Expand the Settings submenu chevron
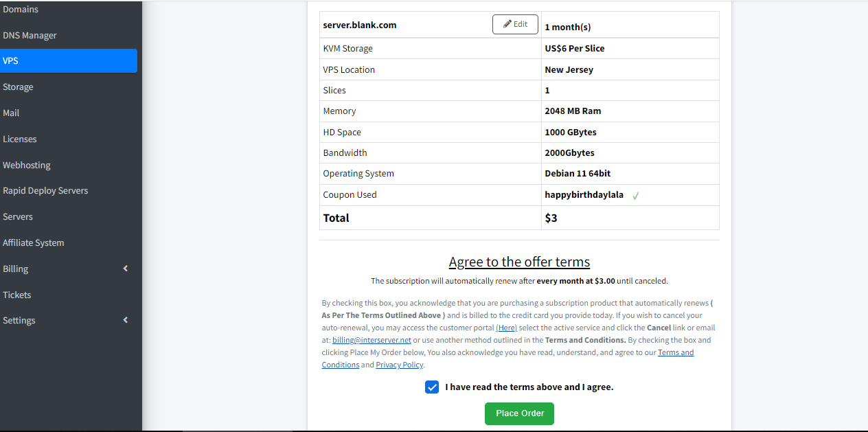868x432 pixels. coord(126,320)
